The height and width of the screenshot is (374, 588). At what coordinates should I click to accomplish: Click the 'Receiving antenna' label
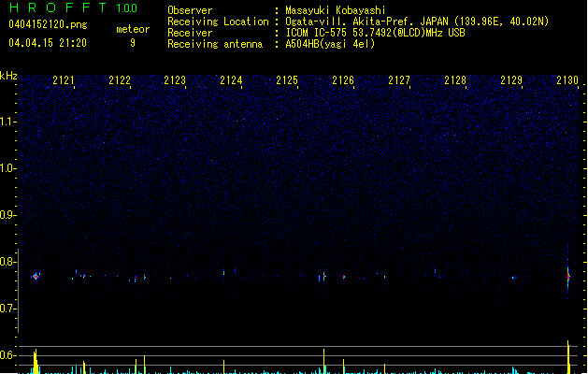coord(215,44)
